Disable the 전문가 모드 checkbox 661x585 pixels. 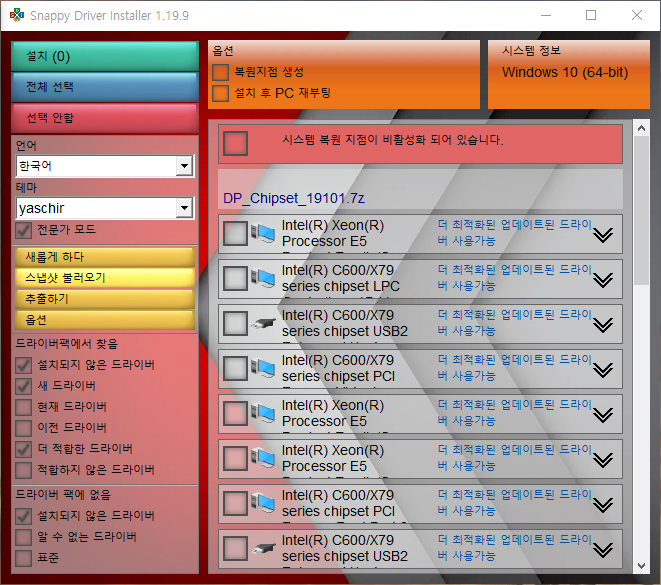(x=24, y=230)
